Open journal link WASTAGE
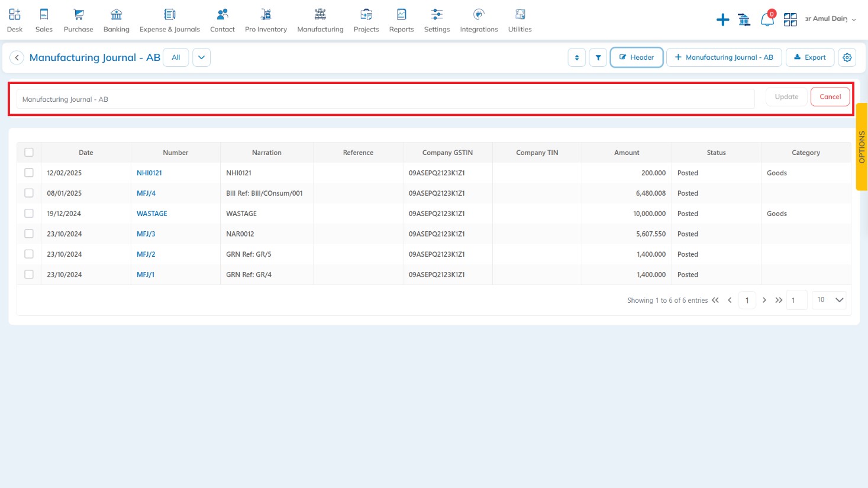This screenshot has width=868, height=488. coord(152,214)
